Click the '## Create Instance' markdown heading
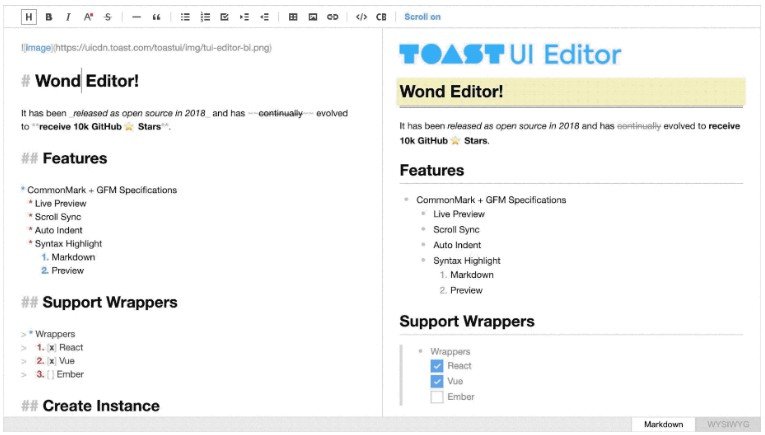The height and width of the screenshot is (435, 765). [90, 406]
